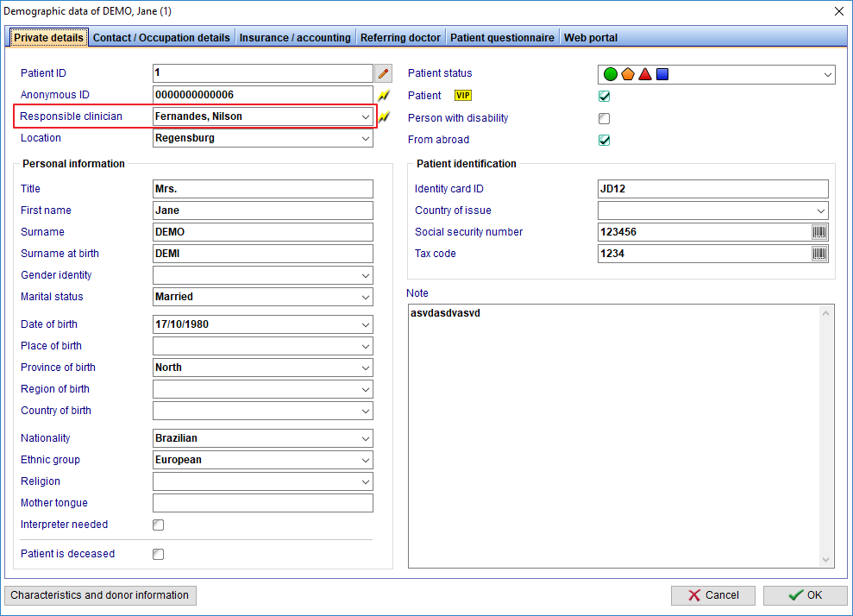The width and height of the screenshot is (853, 616).
Task: Expand the Nationality dropdown
Action: point(366,439)
